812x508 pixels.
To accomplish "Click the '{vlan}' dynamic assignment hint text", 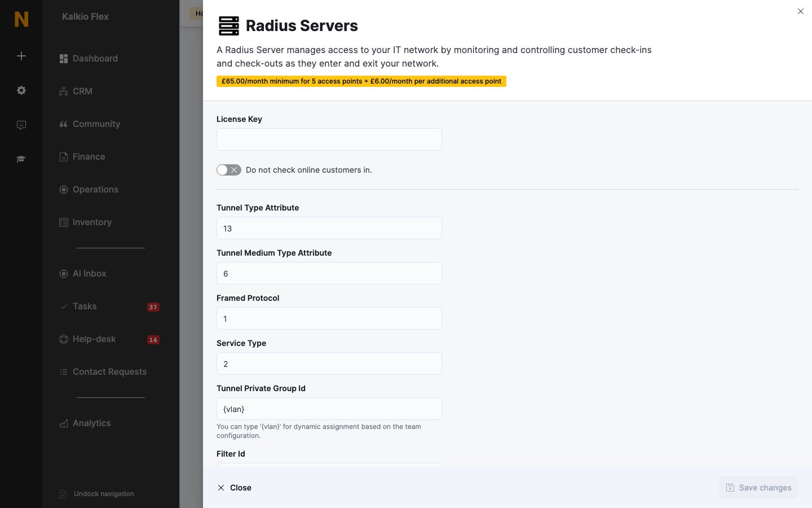I will 319,431.
